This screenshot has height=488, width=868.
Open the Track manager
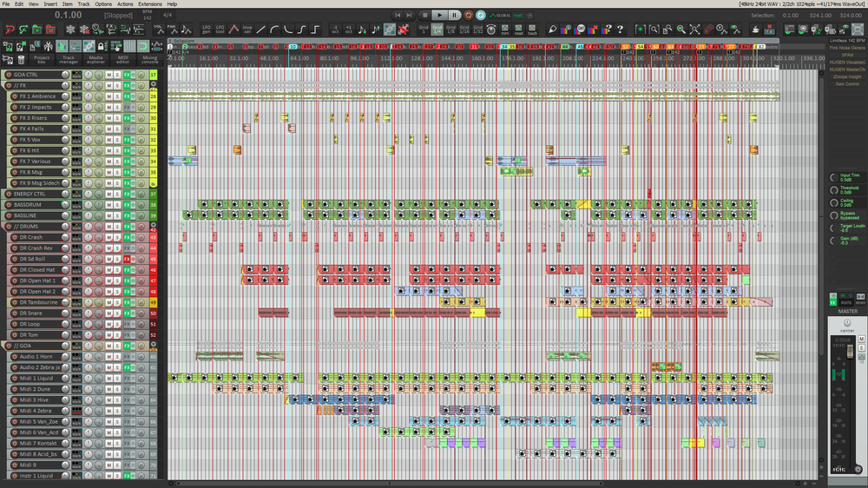[69, 56]
